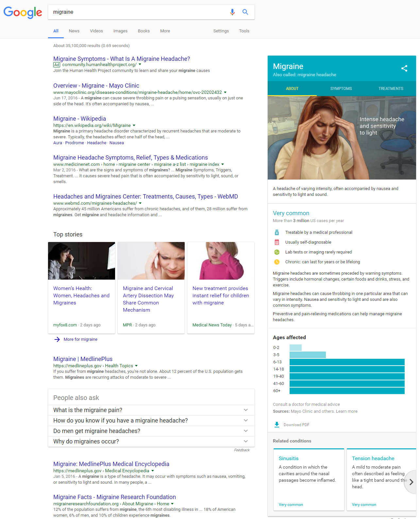Click the 0-2 ages affected bar
The width and height of the screenshot is (420, 519).
pyautogui.click(x=295, y=348)
